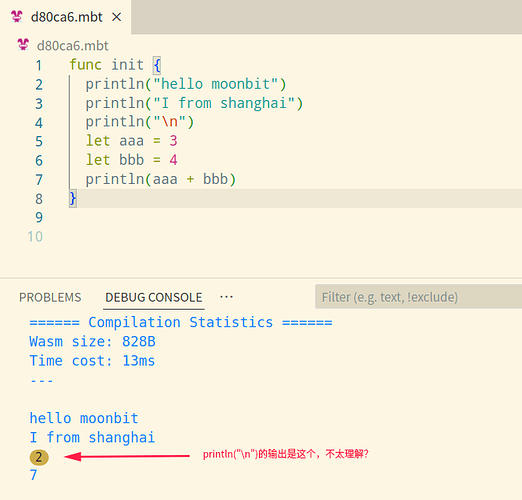Select the d80ca6.mbt tab title
The height and width of the screenshot is (500, 522).
coord(67,17)
